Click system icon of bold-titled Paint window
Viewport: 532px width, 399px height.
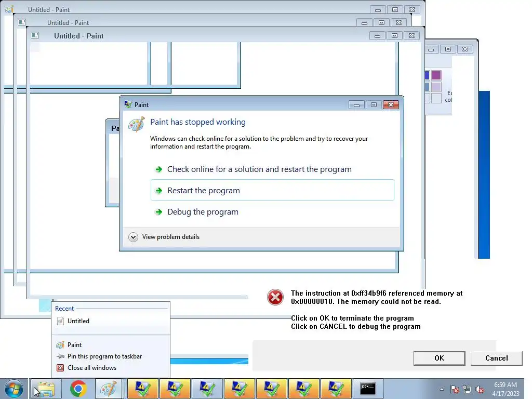point(35,35)
